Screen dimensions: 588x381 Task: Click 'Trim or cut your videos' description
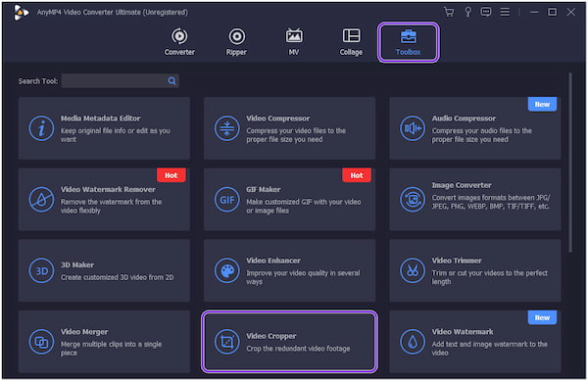pos(490,277)
